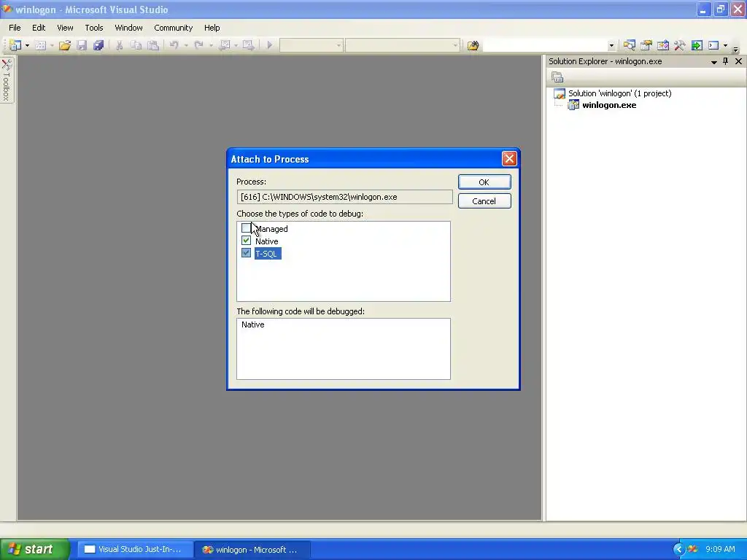Switch to Visual Studio Just-In-Time taskbar button
The width and height of the screenshot is (747, 560).
tap(135, 550)
